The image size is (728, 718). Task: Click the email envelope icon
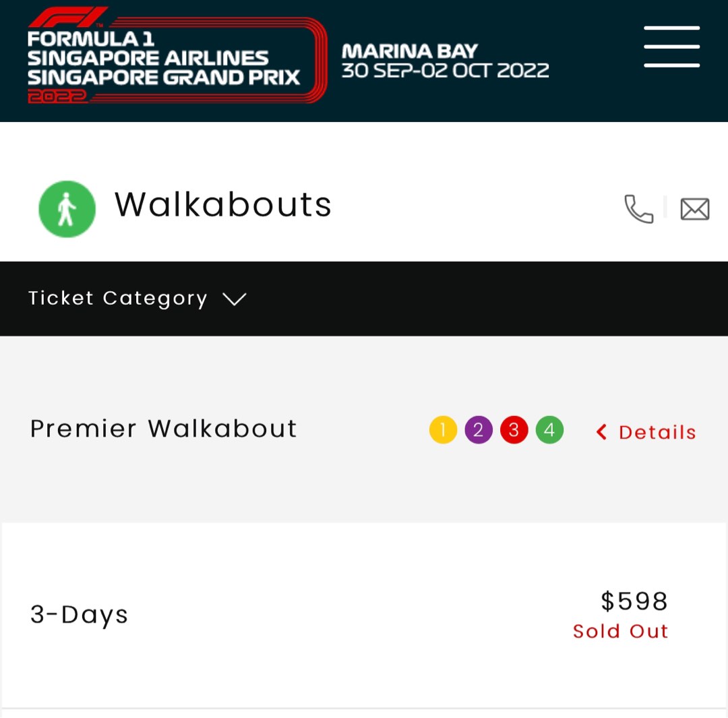point(694,209)
